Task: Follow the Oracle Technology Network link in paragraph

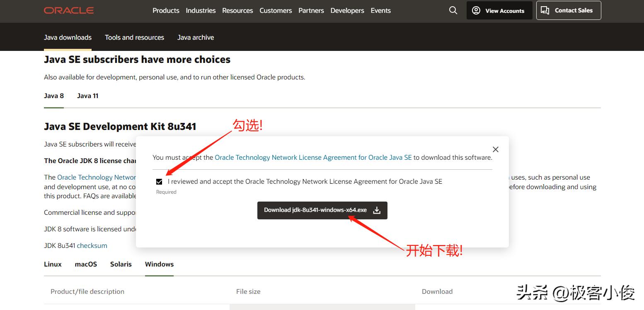Action: coord(97,178)
